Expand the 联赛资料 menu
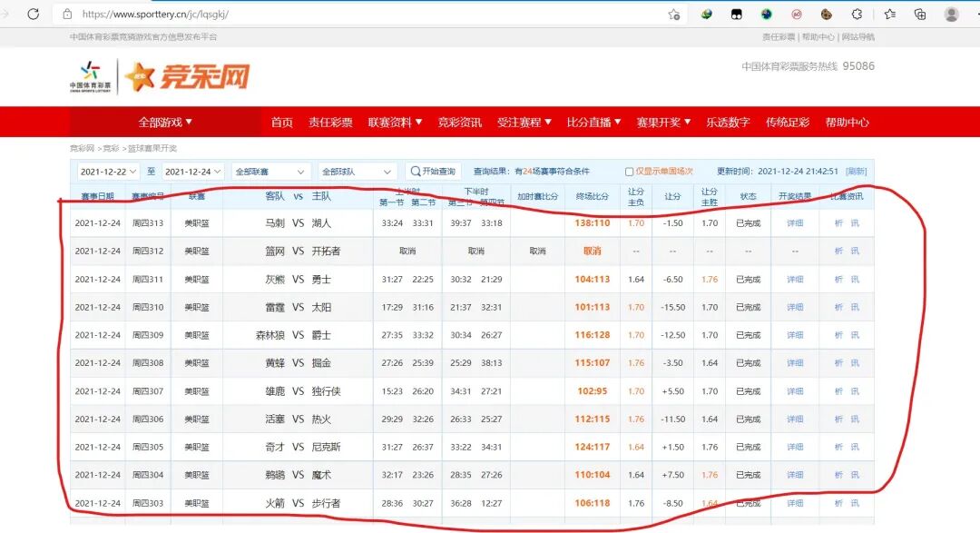This screenshot has width=980, height=533. [x=395, y=122]
